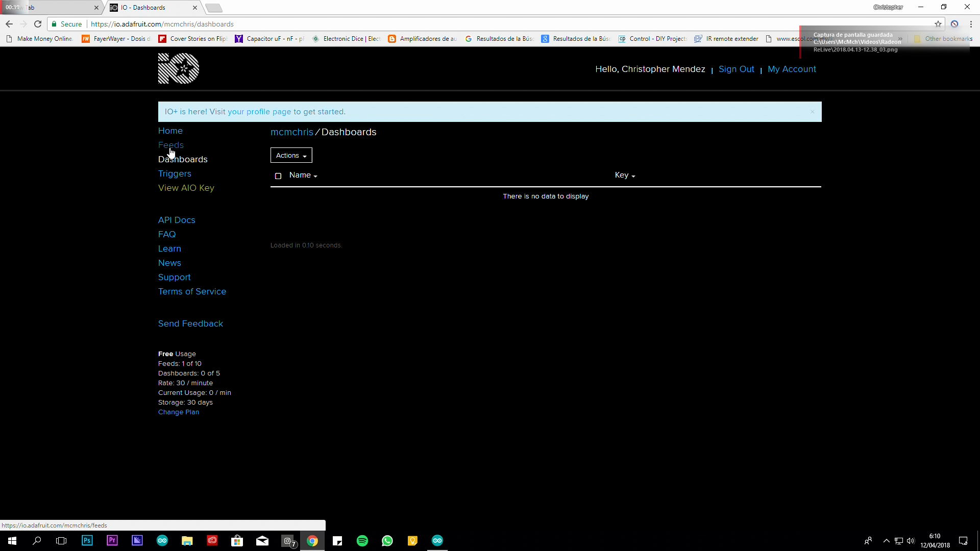
Task: Open taskbar search magnifier
Action: coord(37,541)
